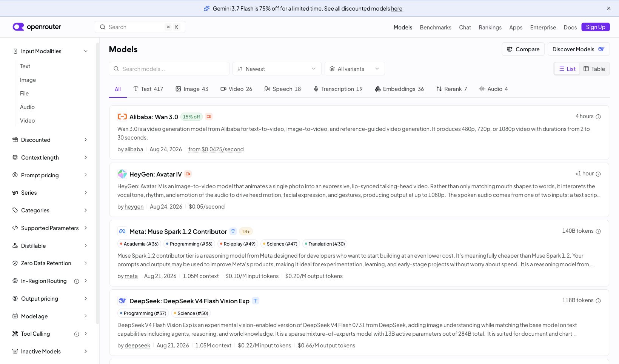619x364 pixels.
Task: Filter input modality by Image
Action: click(28, 80)
